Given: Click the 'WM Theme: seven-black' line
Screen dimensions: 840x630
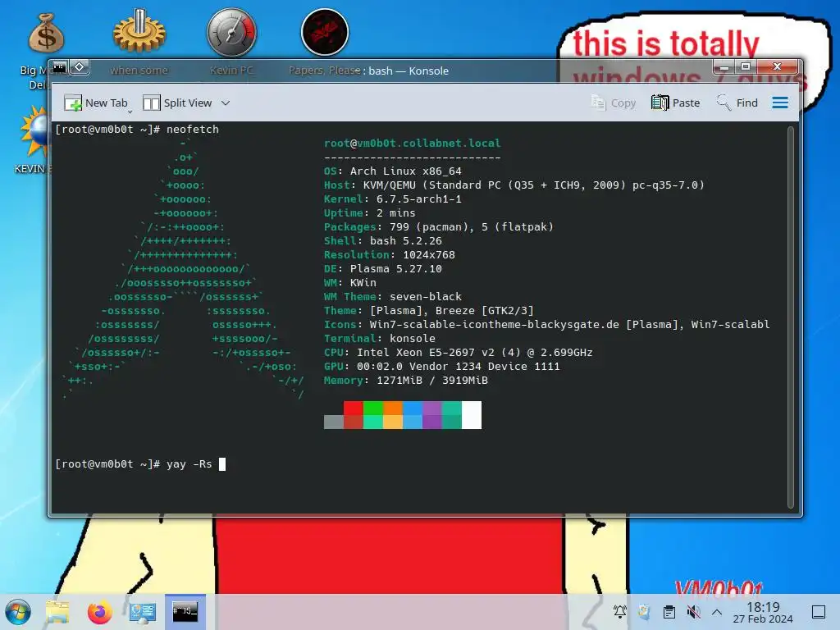Looking at the screenshot, I should [392, 296].
